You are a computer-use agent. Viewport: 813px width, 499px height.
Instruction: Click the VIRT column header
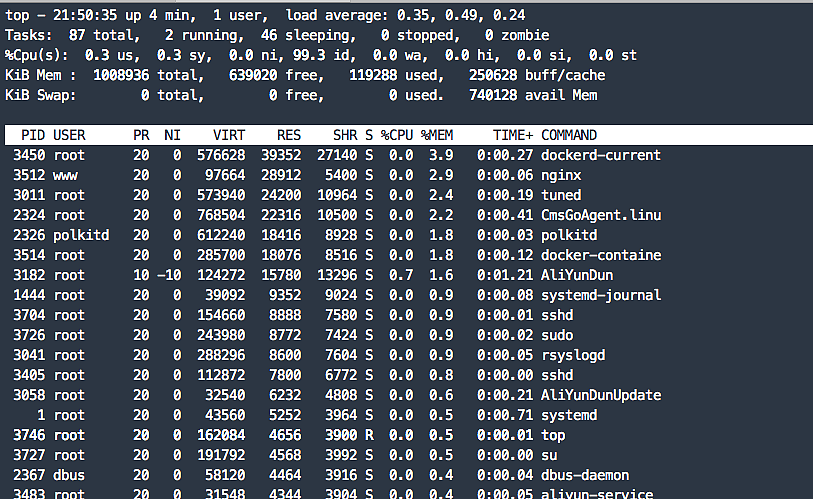(228, 135)
